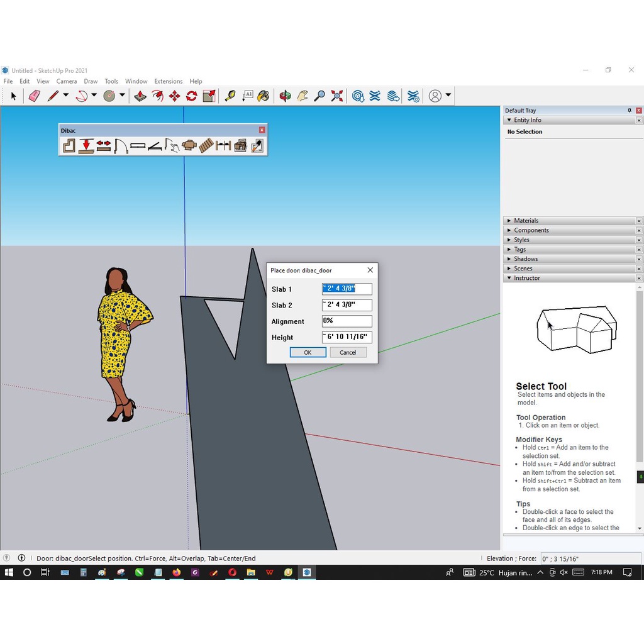
Task: Open the Camera menu
Action: 67,81
